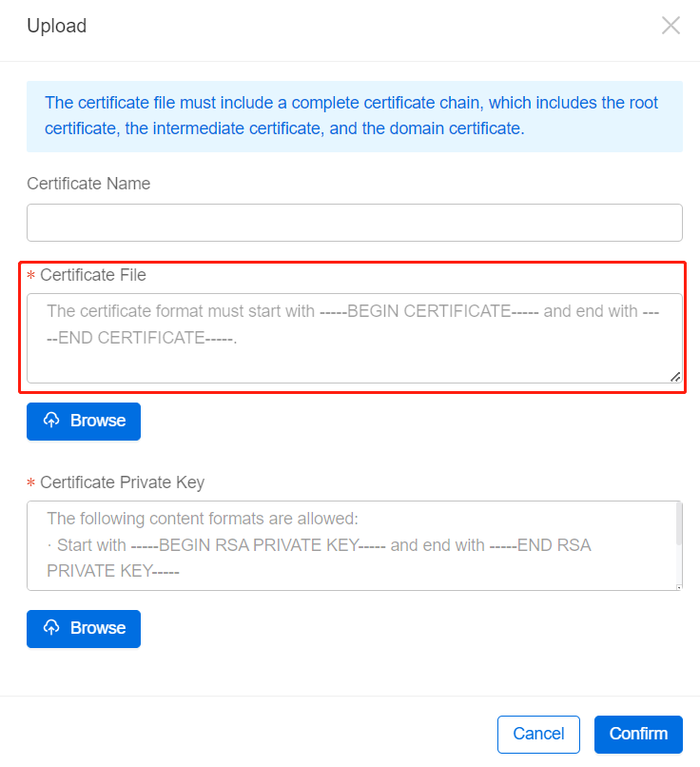Cancel the certificate upload
Image resolution: width=700 pixels, height=767 pixels.
[538, 734]
